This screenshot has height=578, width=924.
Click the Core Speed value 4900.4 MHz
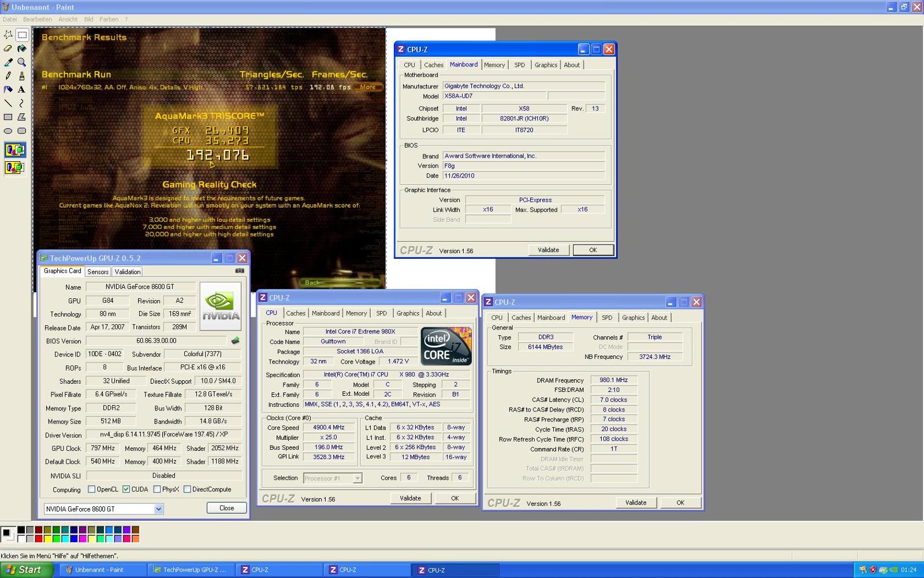click(329, 428)
